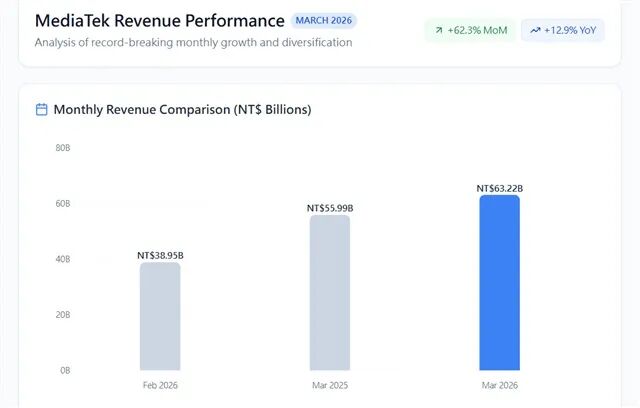Click the Mar 2026 axis label
This screenshot has height=408, width=640.
coord(499,385)
